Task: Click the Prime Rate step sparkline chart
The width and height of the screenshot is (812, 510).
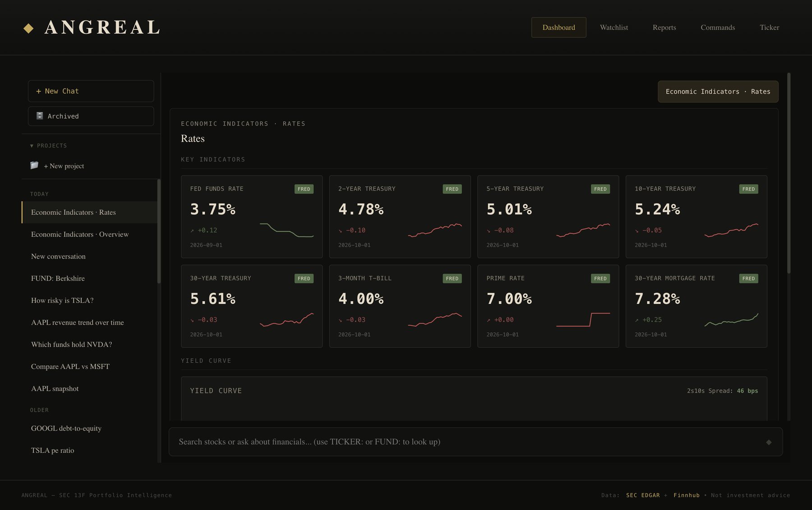Action: [x=583, y=320]
